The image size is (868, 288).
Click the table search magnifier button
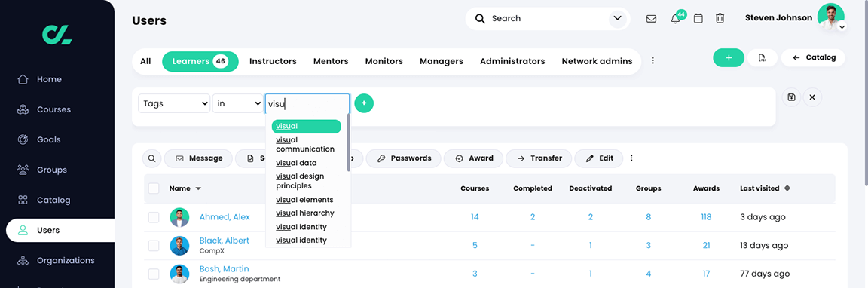tap(151, 158)
